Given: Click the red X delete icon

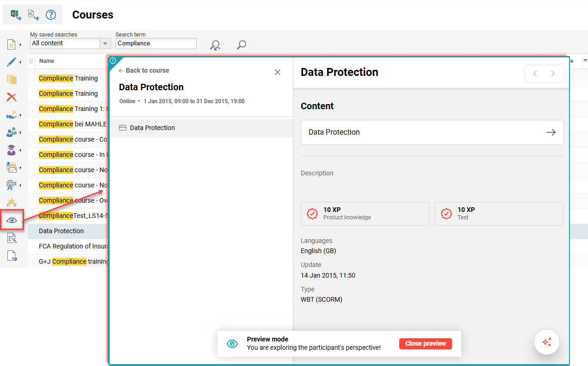Looking at the screenshot, I should pos(12,97).
